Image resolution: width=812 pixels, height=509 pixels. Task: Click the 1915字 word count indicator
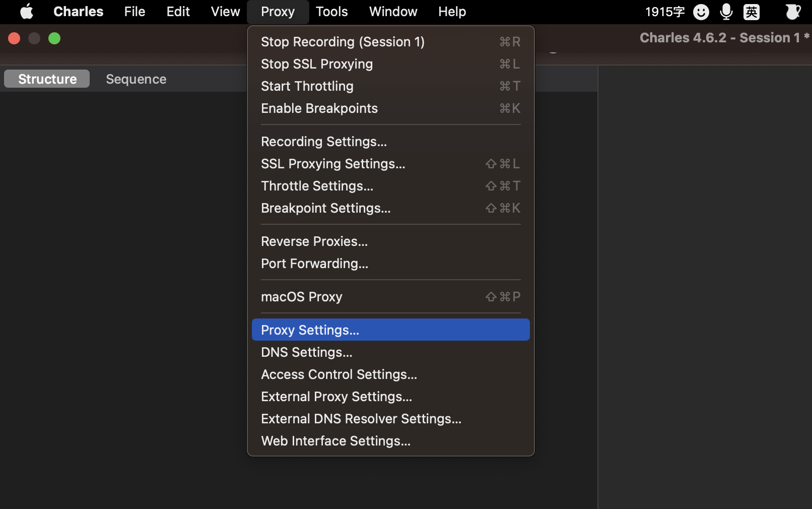tap(664, 12)
